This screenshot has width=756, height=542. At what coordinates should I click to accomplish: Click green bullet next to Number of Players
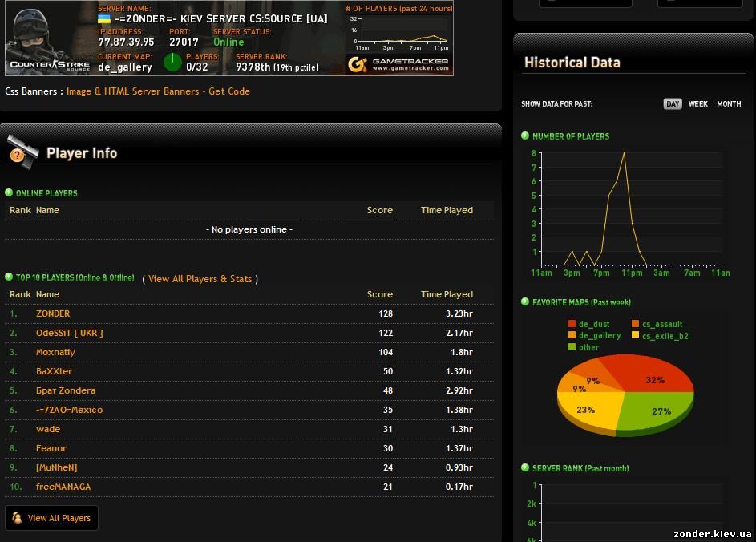click(x=525, y=136)
